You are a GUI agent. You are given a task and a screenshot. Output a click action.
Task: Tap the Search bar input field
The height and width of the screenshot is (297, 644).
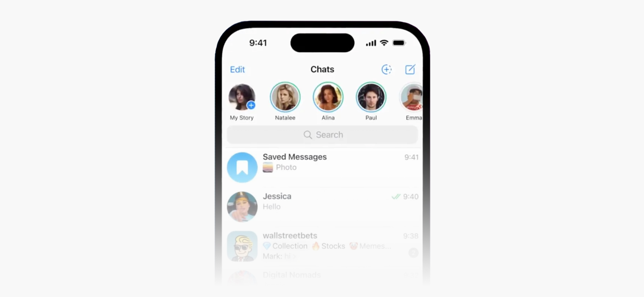point(322,134)
